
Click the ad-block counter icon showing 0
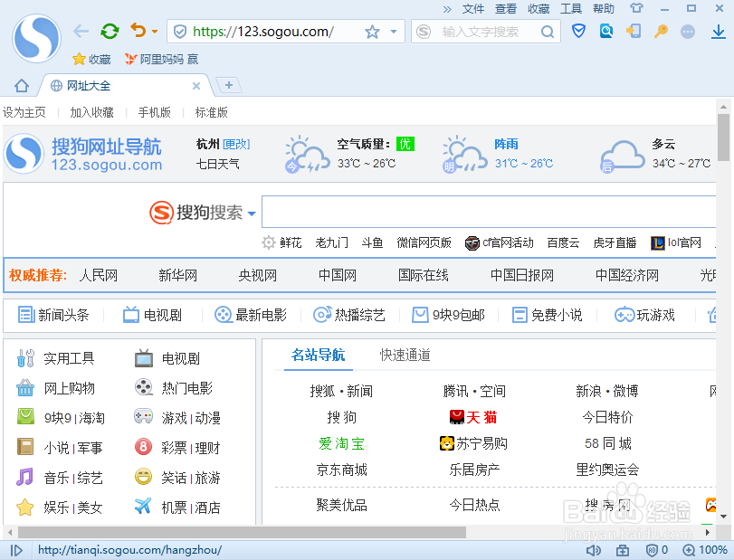[x=657, y=550]
